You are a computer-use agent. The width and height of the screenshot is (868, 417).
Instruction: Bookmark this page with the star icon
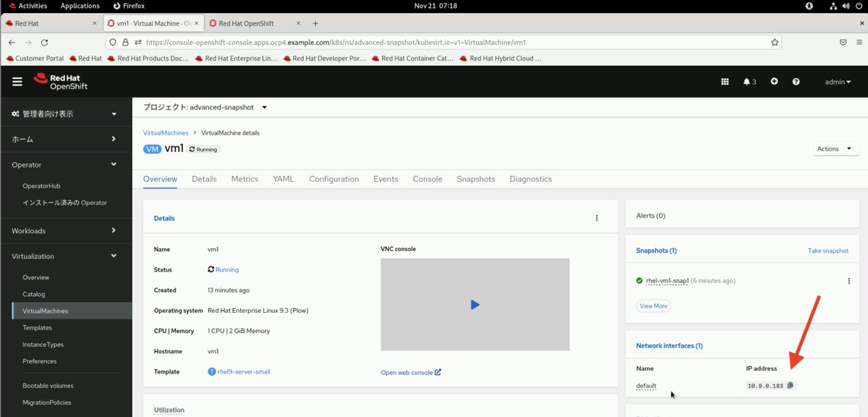[x=775, y=42]
